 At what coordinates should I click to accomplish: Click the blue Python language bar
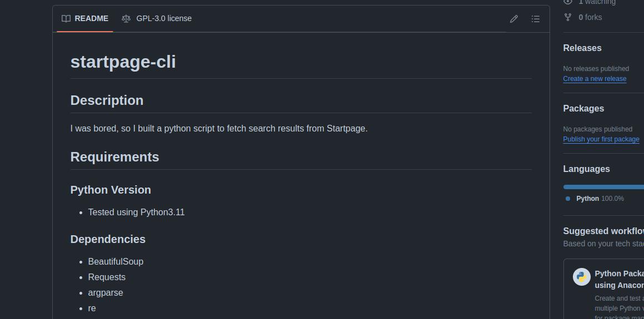point(603,187)
